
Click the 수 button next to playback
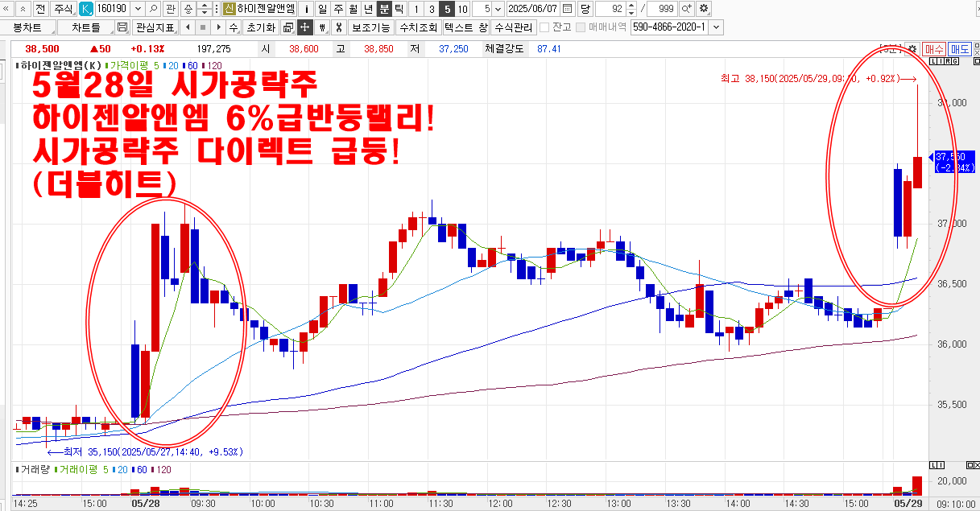(233, 27)
